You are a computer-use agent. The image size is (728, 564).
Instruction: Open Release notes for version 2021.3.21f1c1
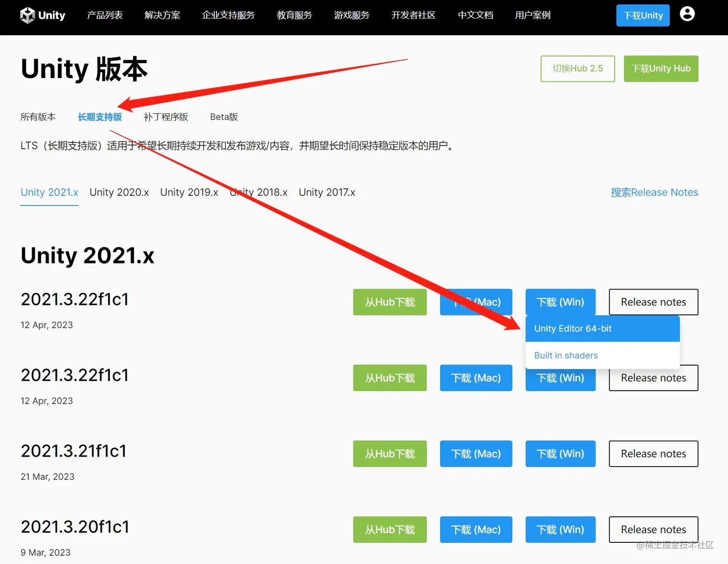pos(653,454)
